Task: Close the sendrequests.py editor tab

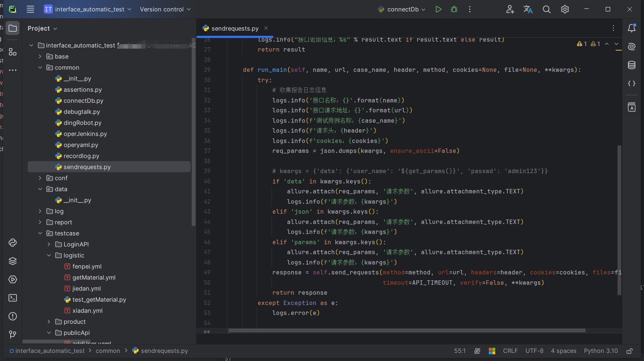Action: 266,28
